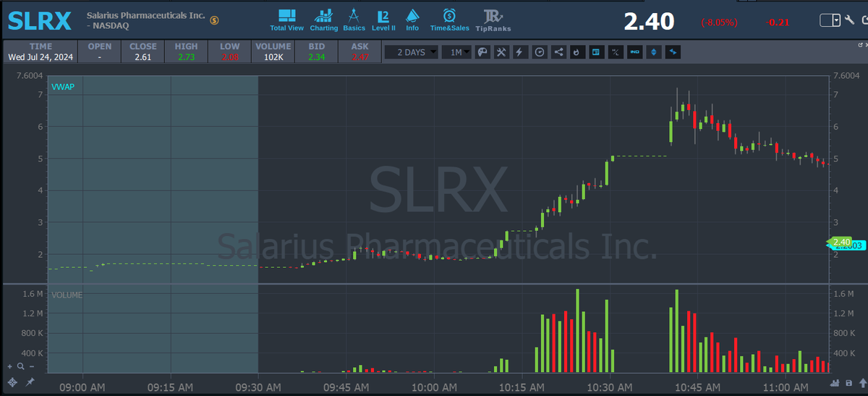This screenshot has width=868, height=396.
Task: Click the ASK value 2.47
Action: [359, 56]
